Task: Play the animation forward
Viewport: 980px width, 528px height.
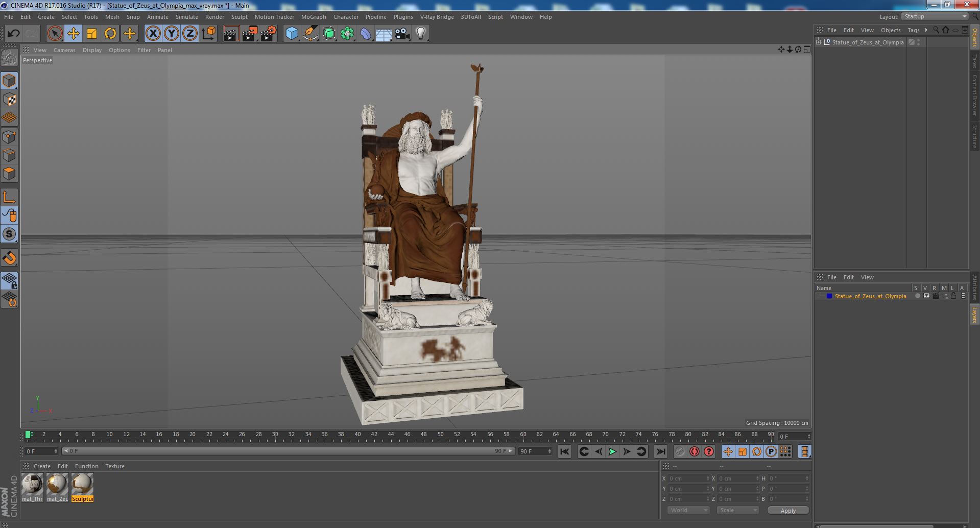Action: 612,451
